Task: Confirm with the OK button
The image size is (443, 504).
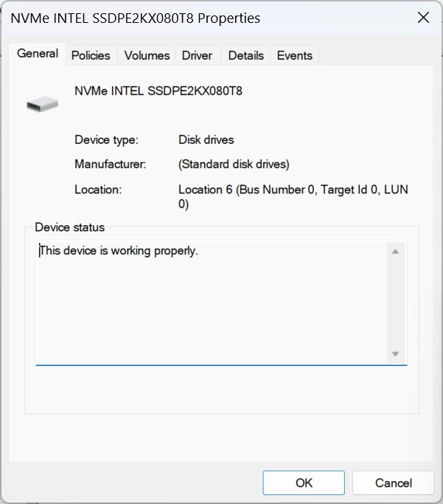Action: [304, 483]
